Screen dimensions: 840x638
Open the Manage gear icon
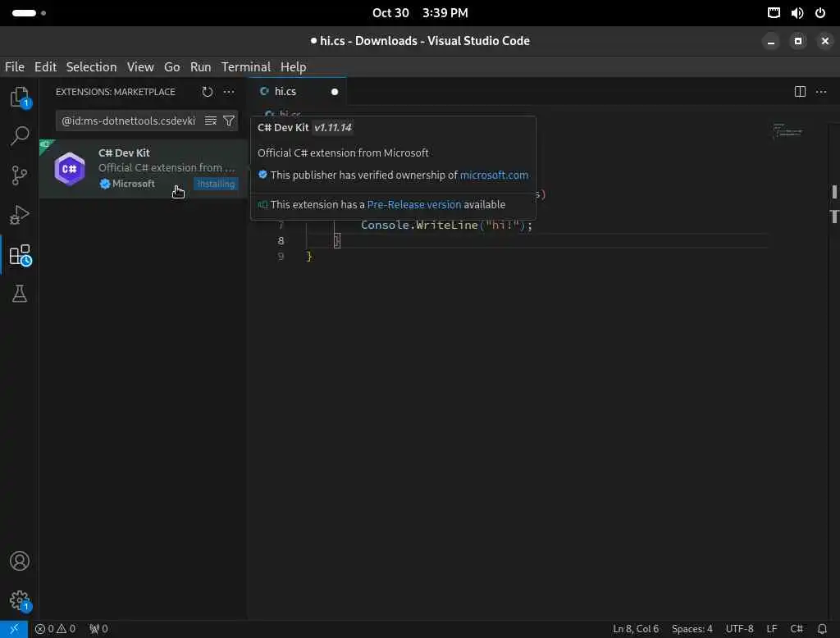[x=20, y=600]
